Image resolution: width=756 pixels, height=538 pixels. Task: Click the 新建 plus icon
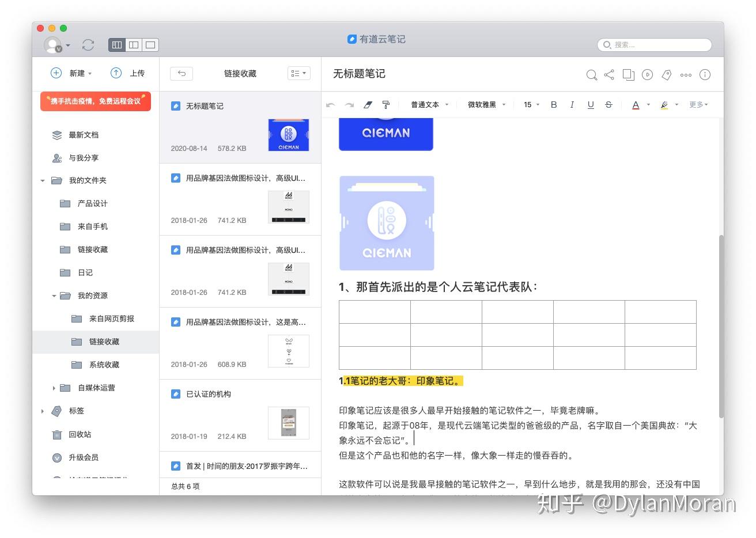pos(56,73)
